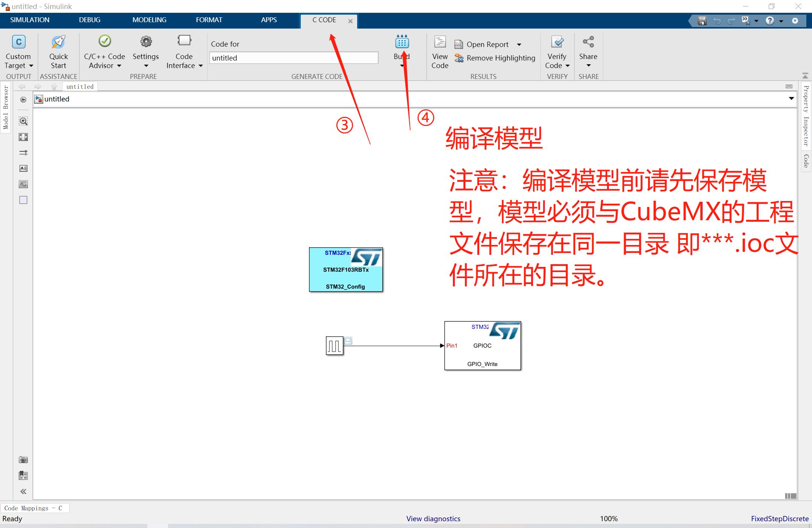The image size is (812, 528).
Task: Select the C CODE tab
Action: coord(323,20)
